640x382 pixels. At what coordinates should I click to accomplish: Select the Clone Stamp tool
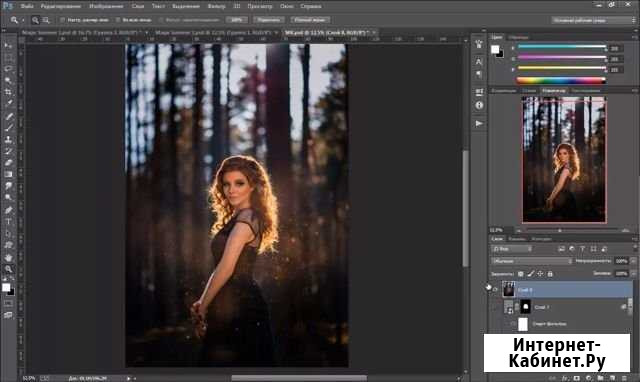point(8,140)
